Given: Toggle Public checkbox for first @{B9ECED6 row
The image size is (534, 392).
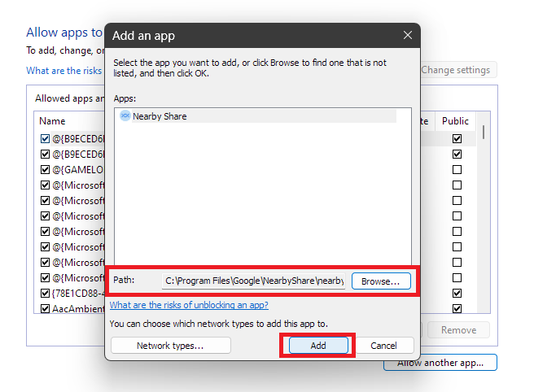Looking at the screenshot, I should [457, 138].
